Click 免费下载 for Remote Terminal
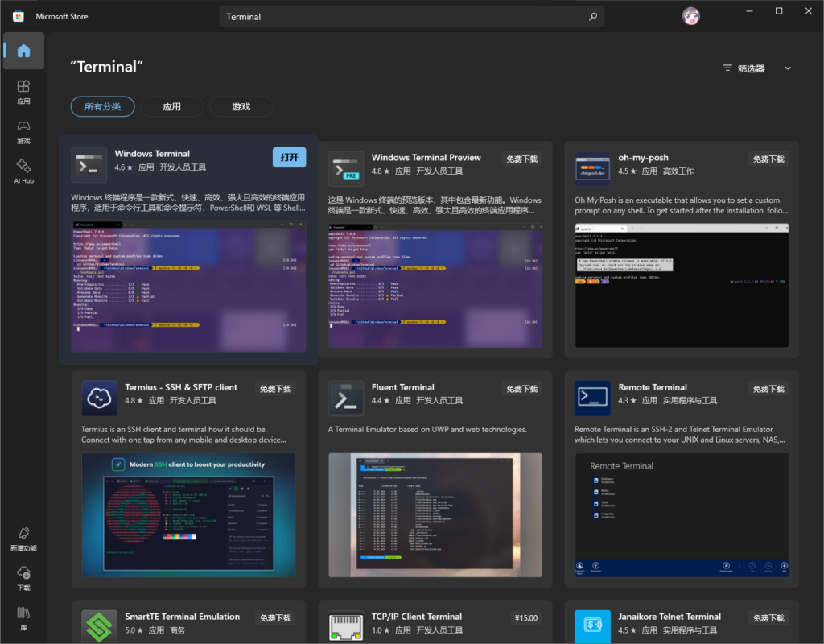The height and width of the screenshot is (644, 824). 768,389
